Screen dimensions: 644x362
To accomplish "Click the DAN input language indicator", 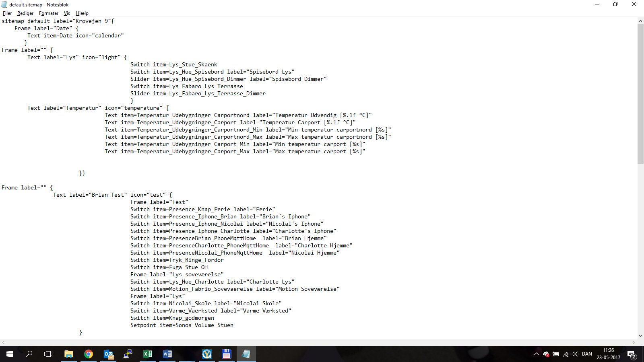I will pyautogui.click(x=587, y=354).
